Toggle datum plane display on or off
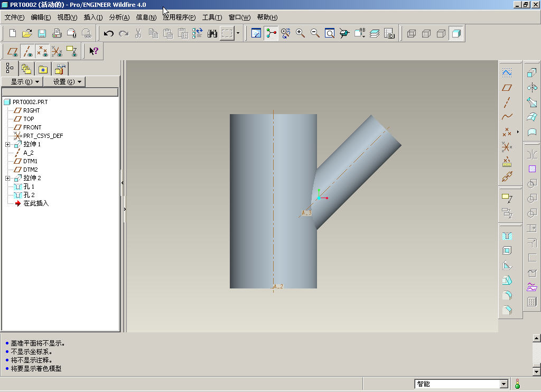Screen dimensions: 541x392 [x=13, y=51]
